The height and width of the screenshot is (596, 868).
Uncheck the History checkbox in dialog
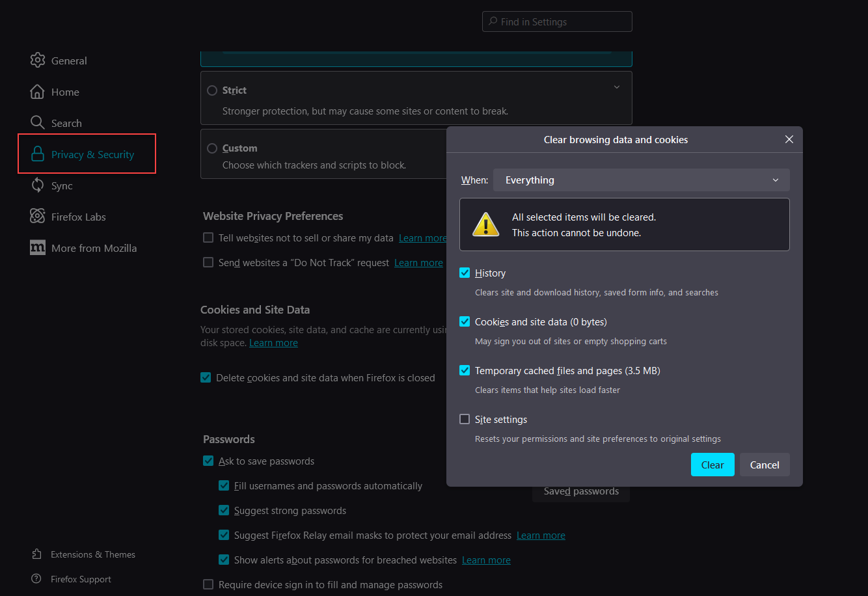click(465, 273)
